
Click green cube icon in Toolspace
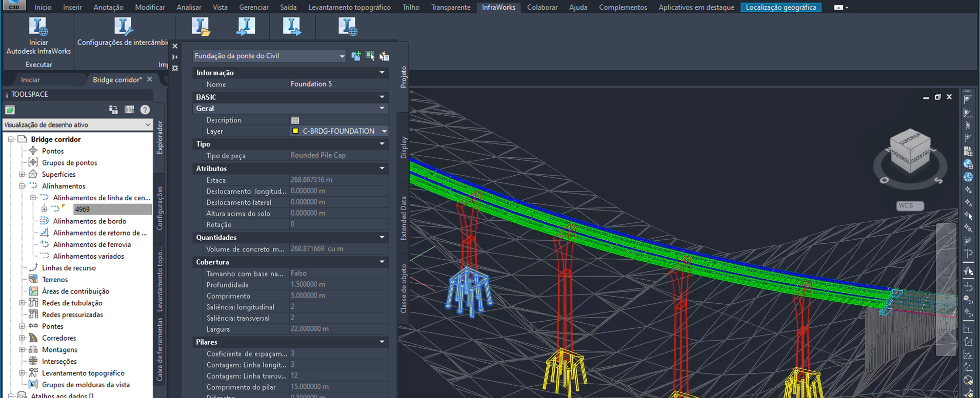pos(10,110)
